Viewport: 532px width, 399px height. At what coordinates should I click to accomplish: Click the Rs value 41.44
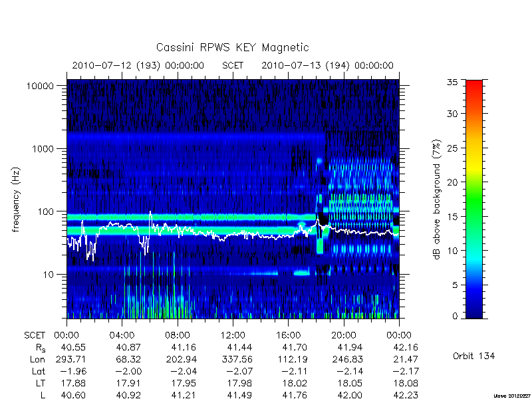239,347
